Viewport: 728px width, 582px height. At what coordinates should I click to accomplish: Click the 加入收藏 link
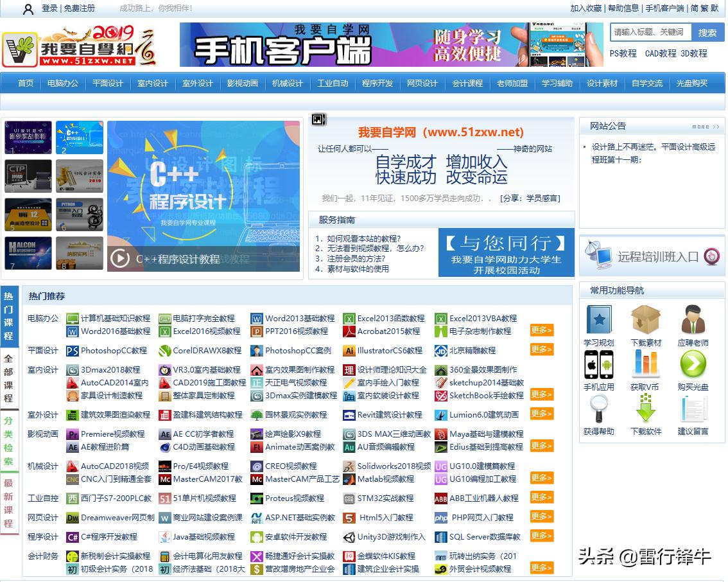coord(586,8)
